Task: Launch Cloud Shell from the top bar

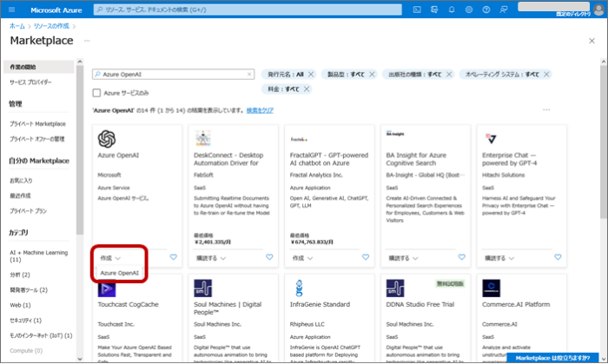Action: pos(417,10)
